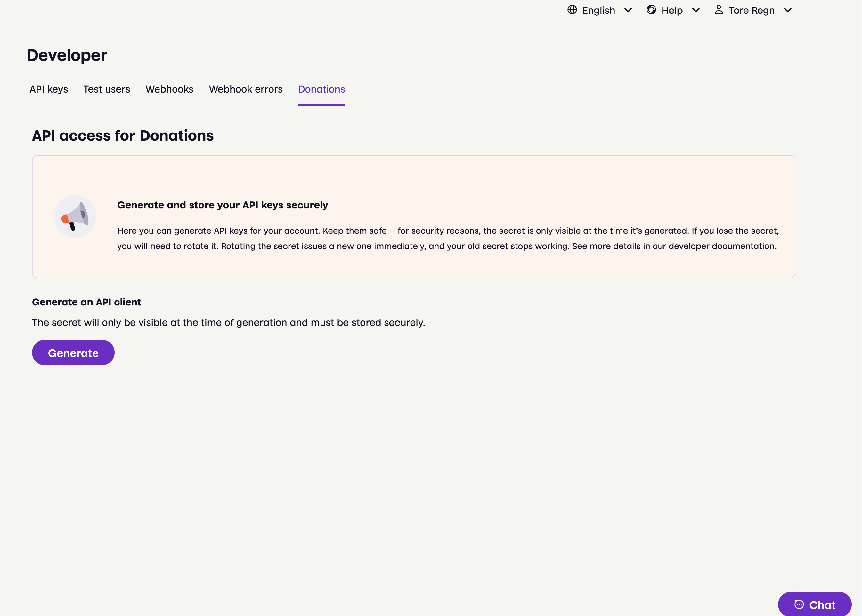Open the Chat support widget
This screenshot has height=616, width=862.
click(815, 604)
